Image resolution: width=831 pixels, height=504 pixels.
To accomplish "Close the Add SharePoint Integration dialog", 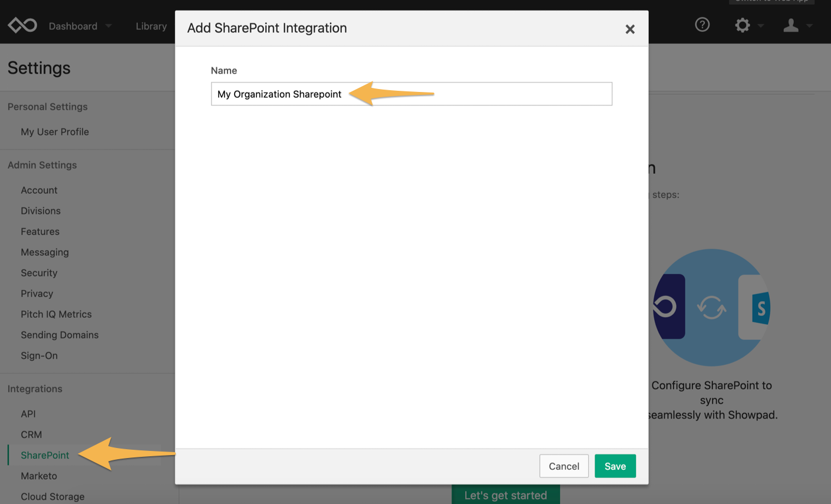I will 630,29.
